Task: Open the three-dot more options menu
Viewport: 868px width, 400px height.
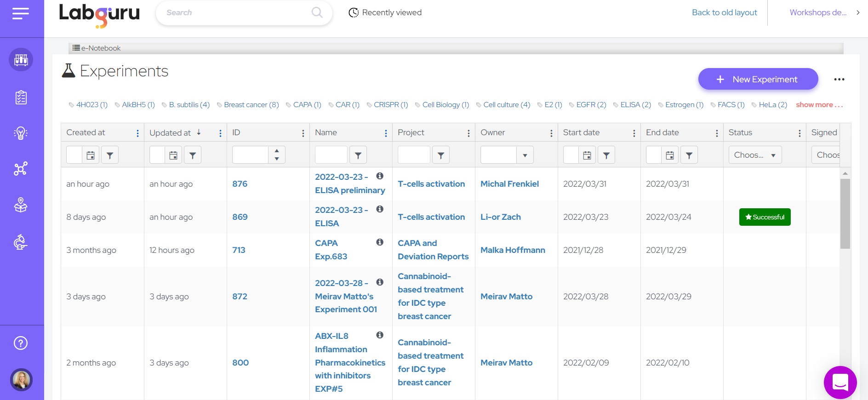Action: [839, 80]
